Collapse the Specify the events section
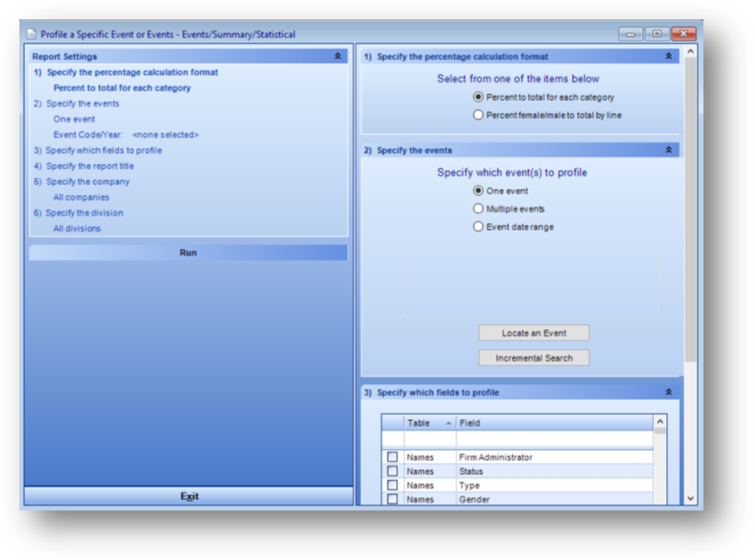The image size is (755, 560). (668, 150)
